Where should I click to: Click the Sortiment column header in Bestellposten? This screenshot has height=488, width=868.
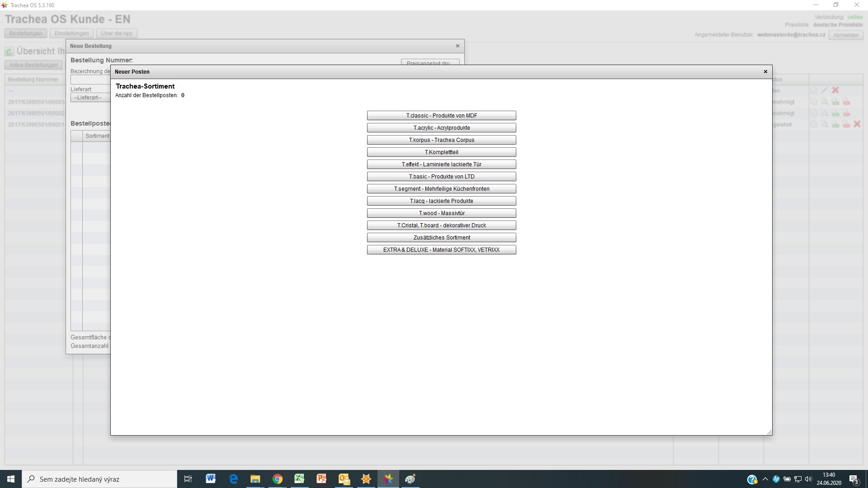[97, 136]
